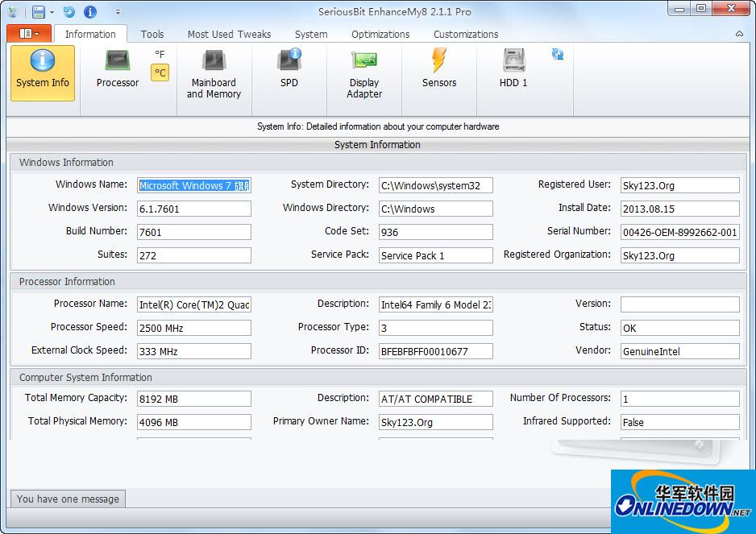Switch temperature units to Fahrenheit
The height and width of the screenshot is (534, 756).
[160, 54]
